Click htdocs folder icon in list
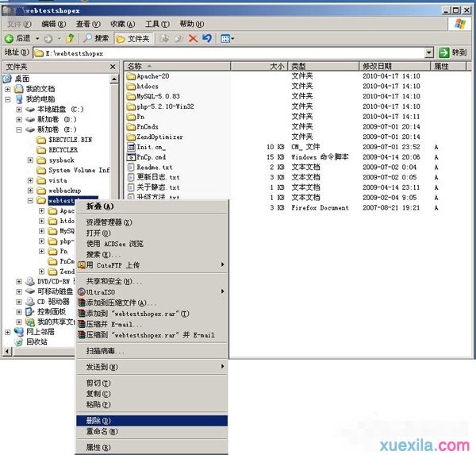The height and width of the screenshot is (455, 476). click(131, 87)
